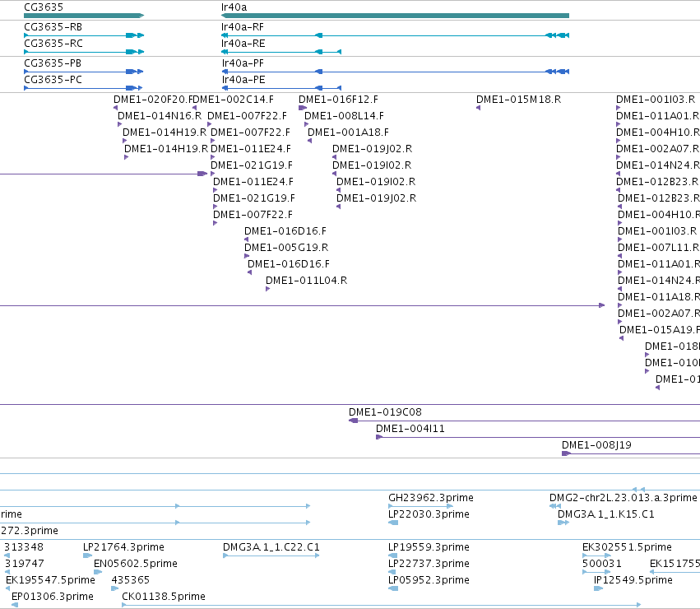
Task: Click the DME1-019C08 clone label
Action: click(x=385, y=412)
